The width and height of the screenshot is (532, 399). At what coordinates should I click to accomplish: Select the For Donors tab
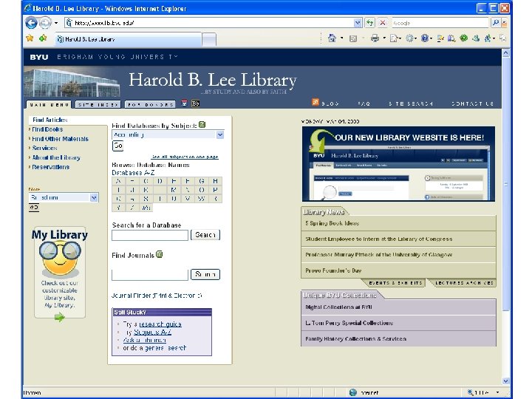150,104
